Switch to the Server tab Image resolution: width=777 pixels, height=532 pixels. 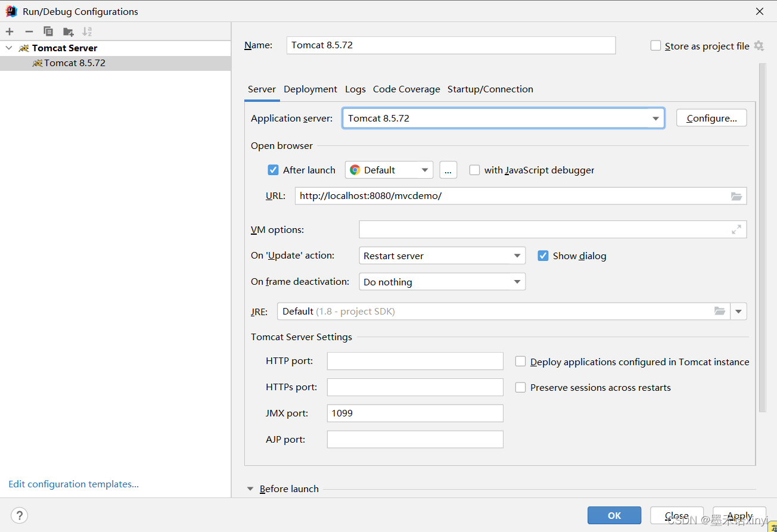(262, 89)
